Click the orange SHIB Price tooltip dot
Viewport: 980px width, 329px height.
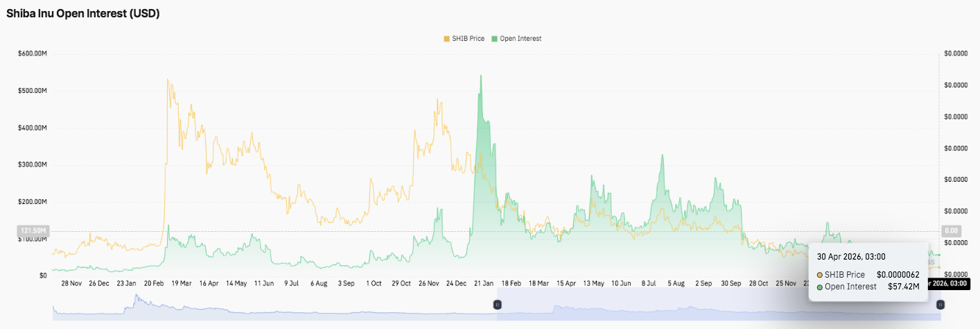coord(820,275)
